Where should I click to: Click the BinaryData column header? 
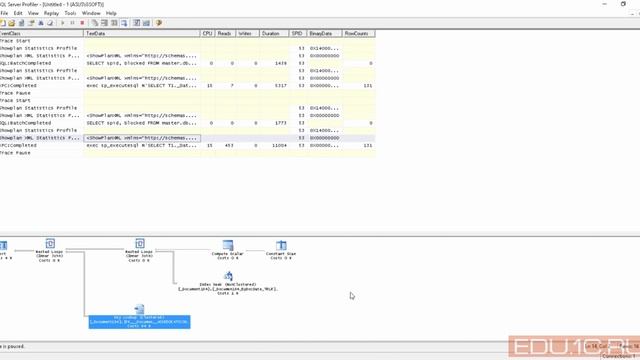click(x=324, y=33)
